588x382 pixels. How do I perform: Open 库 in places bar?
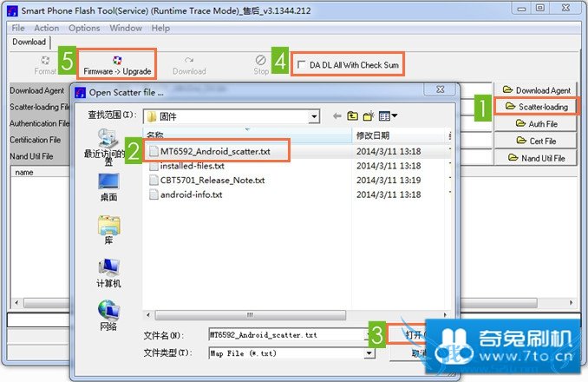coord(108,230)
